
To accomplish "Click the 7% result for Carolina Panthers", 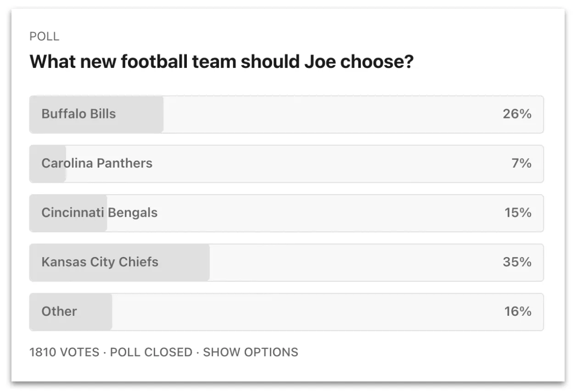I will [x=521, y=163].
